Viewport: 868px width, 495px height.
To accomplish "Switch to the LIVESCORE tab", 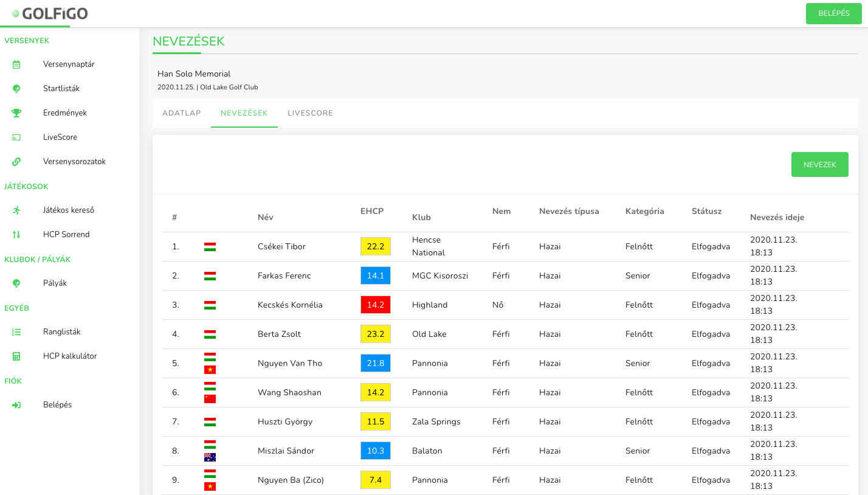I will point(310,113).
